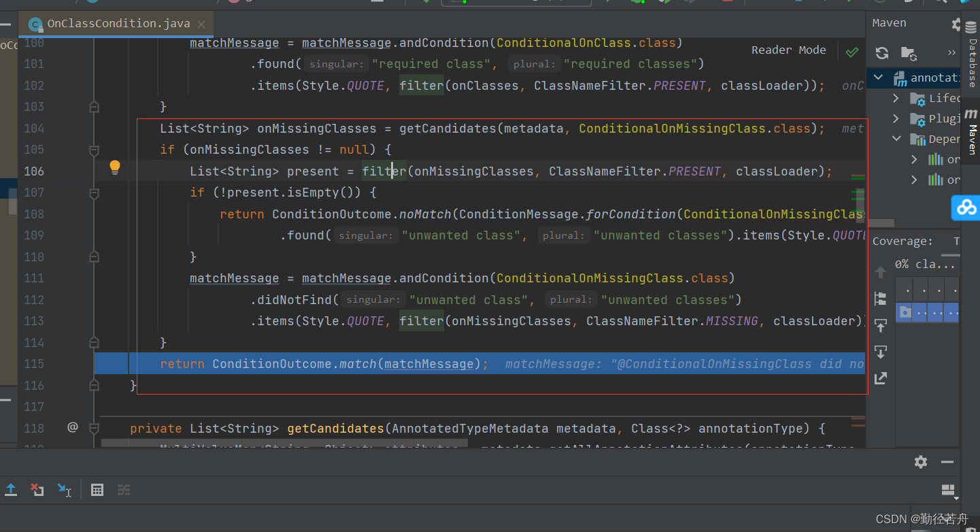Image resolution: width=980 pixels, height=532 pixels.
Task: Collapse the if block at line 107
Action: 95,193
